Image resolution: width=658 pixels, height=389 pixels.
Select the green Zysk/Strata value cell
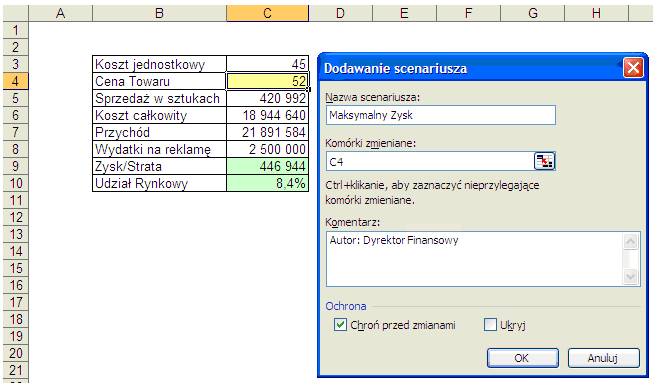(267, 166)
